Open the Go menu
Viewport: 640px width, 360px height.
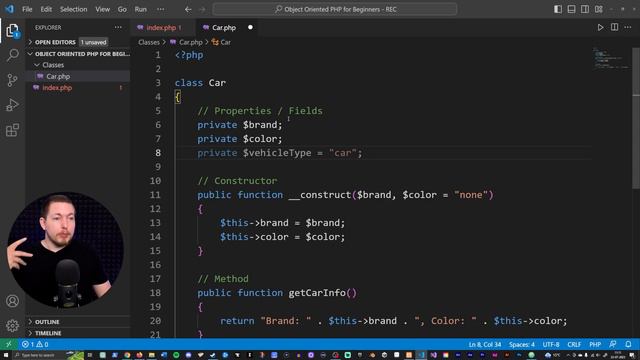coord(122,9)
